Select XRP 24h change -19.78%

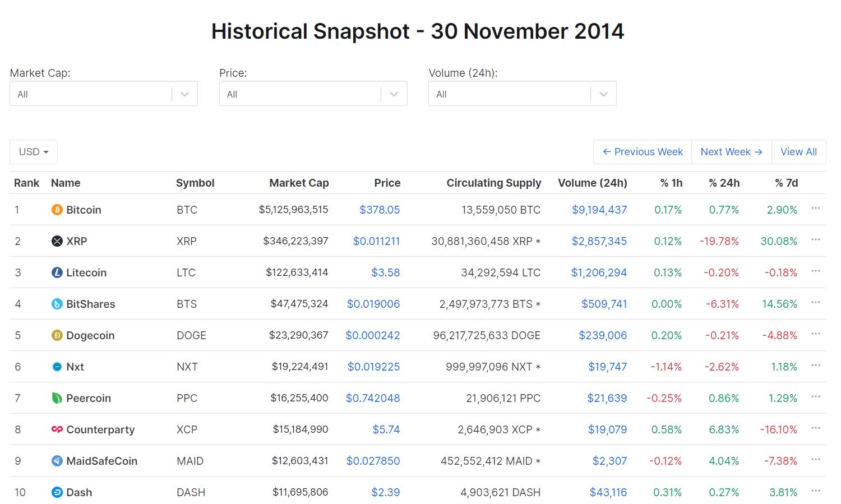point(719,241)
